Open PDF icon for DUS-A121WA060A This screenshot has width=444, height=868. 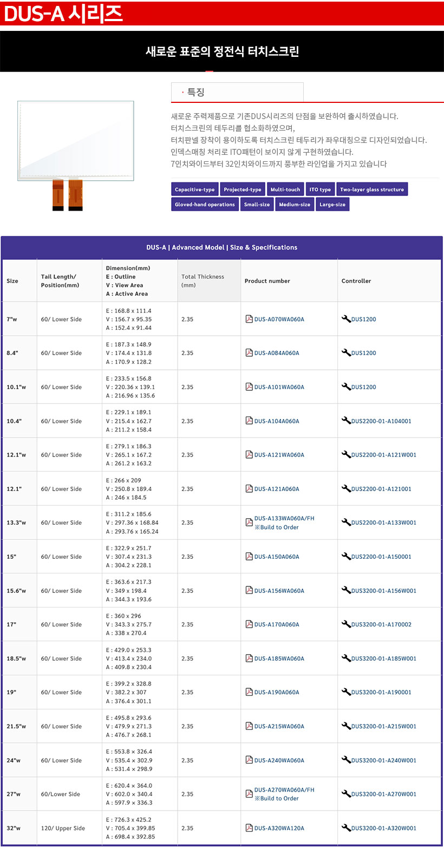coord(249,455)
